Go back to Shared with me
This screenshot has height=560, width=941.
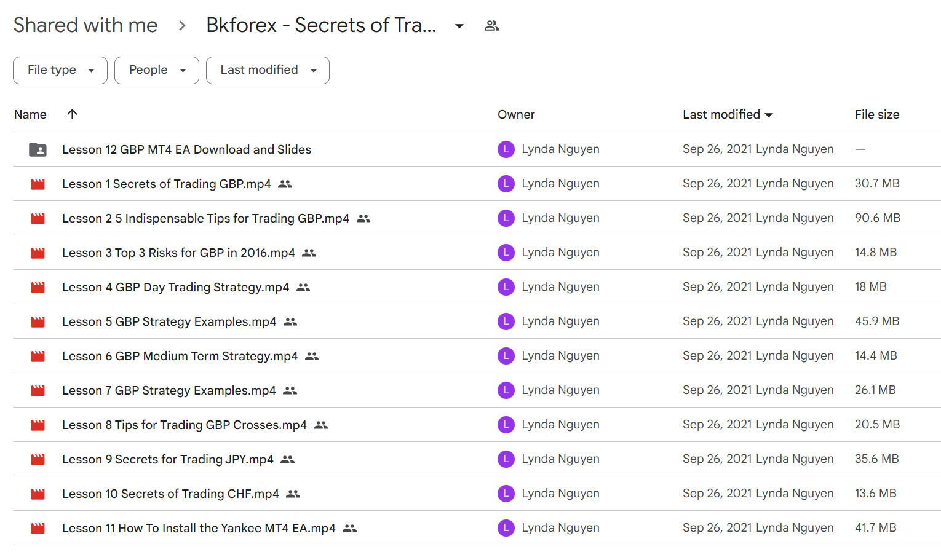pyautogui.click(x=85, y=25)
